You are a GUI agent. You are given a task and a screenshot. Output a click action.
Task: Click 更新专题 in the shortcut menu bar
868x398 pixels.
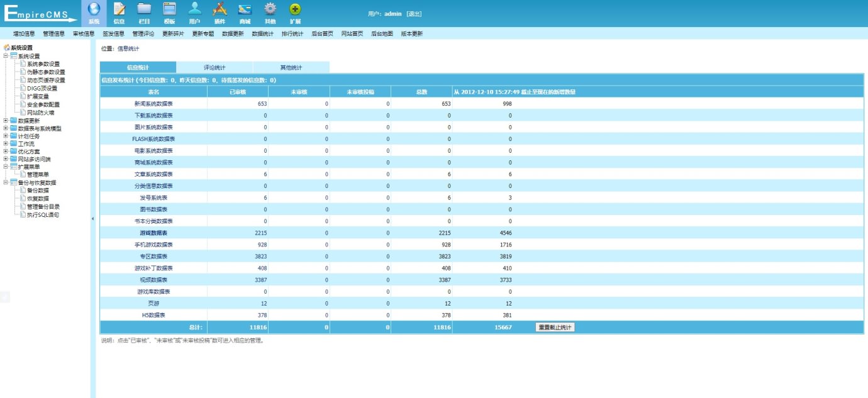[203, 34]
